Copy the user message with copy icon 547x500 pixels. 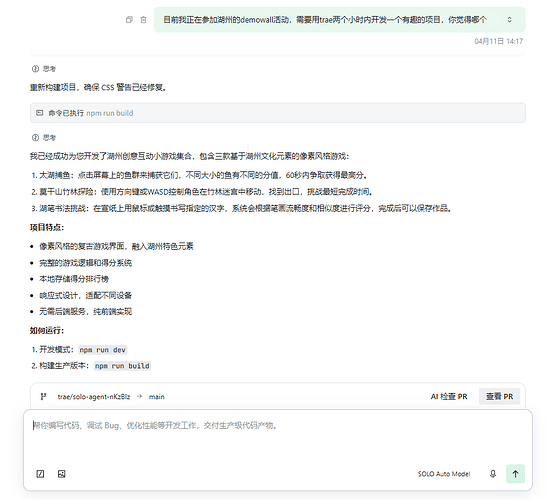[x=129, y=20]
